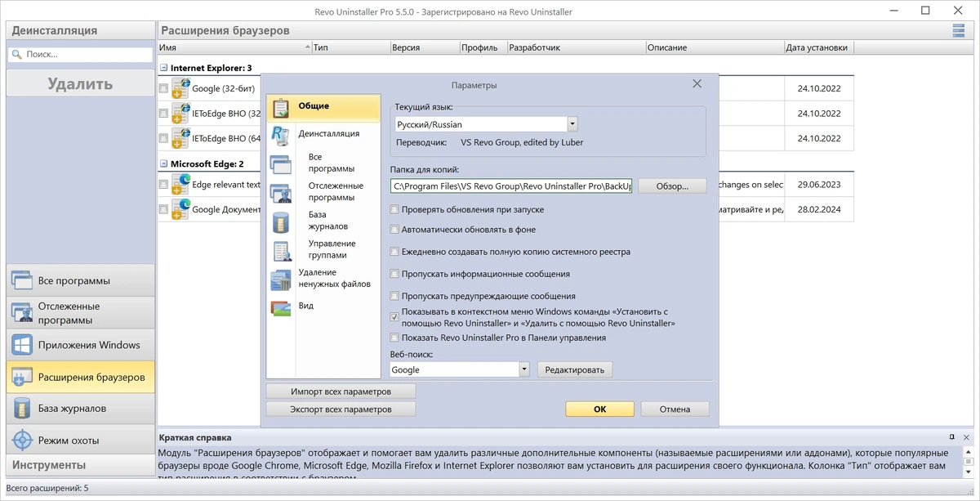Uncheck the Windows context menu commands option
Screen dimensions: 980x501
394,317
